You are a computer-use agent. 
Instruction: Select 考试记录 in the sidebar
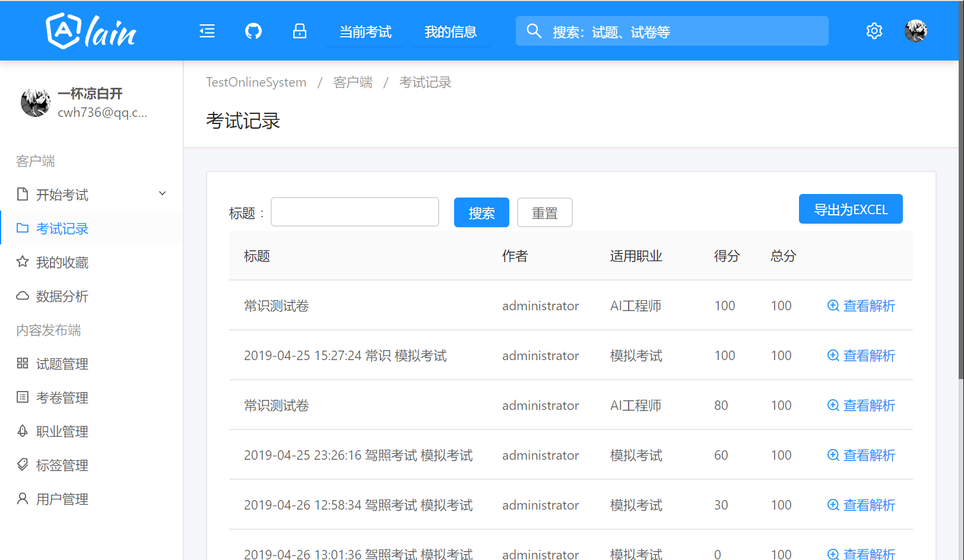pyautogui.click(x=91, y=228)
